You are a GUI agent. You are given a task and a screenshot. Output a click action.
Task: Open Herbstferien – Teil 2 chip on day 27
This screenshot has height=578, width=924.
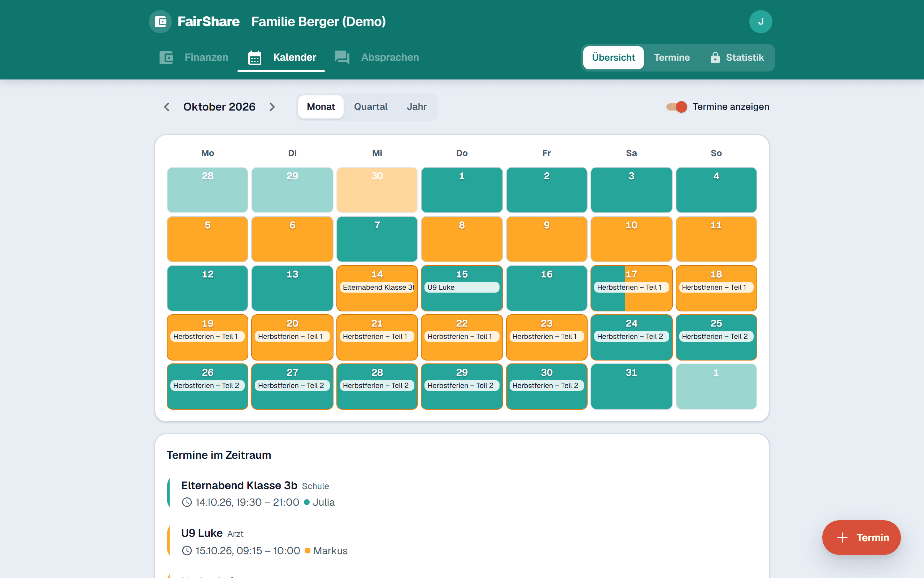tap(292, 386)
